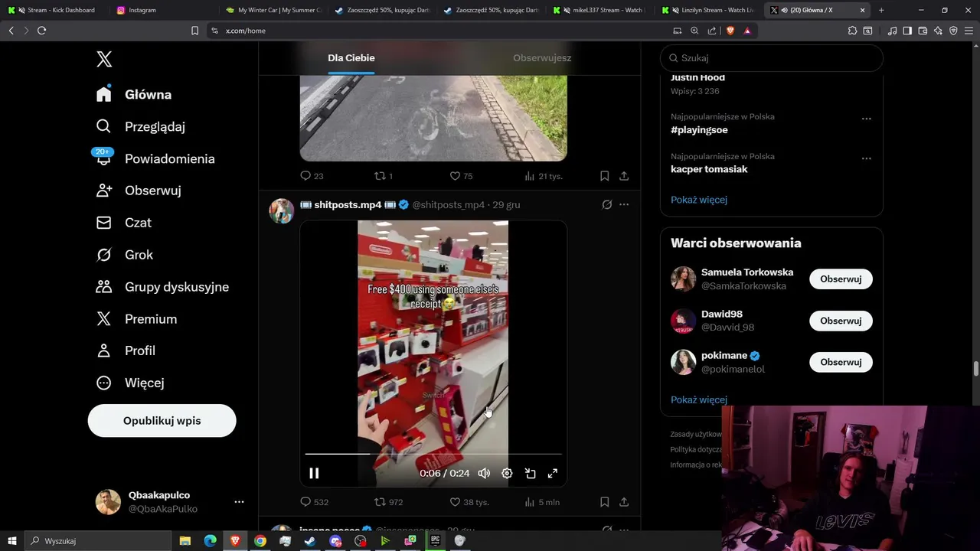Open Czat messages
This screenshot has height=551, width=980.
click(124, 223)
